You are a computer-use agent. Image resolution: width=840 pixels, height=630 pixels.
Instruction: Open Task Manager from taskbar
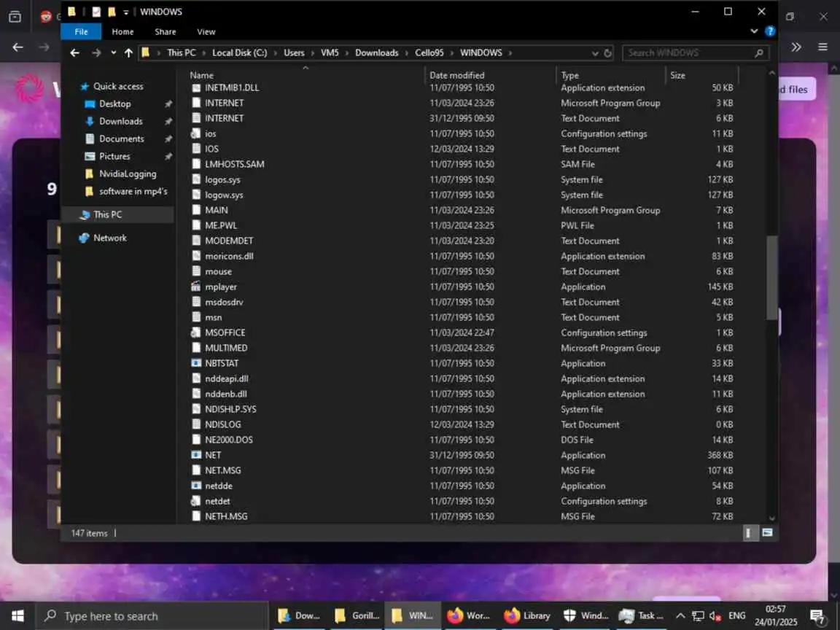point(641,615)
